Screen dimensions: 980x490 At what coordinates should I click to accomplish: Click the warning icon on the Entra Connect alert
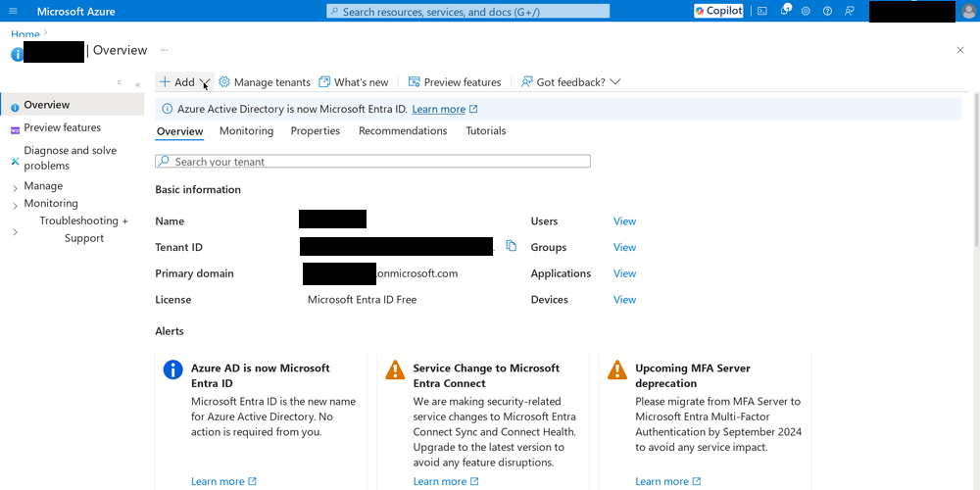coord(395,369)
